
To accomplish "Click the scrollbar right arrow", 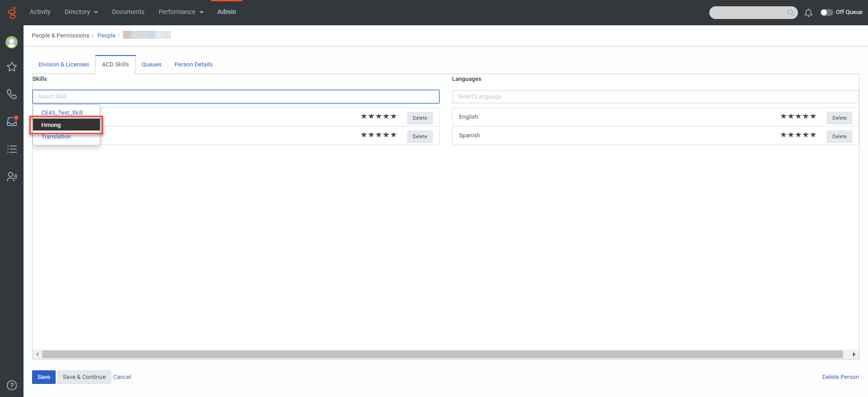I will [x=854, y=355].
